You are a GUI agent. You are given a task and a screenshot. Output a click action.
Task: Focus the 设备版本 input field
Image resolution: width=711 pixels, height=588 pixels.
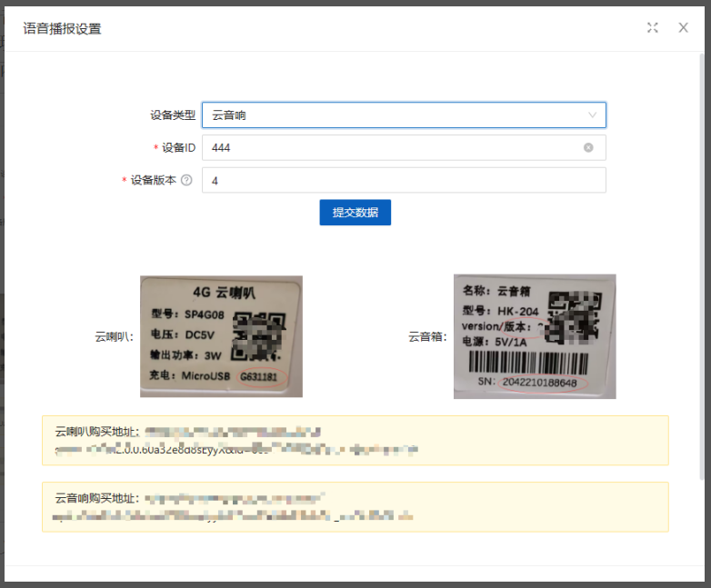[403, 180]
